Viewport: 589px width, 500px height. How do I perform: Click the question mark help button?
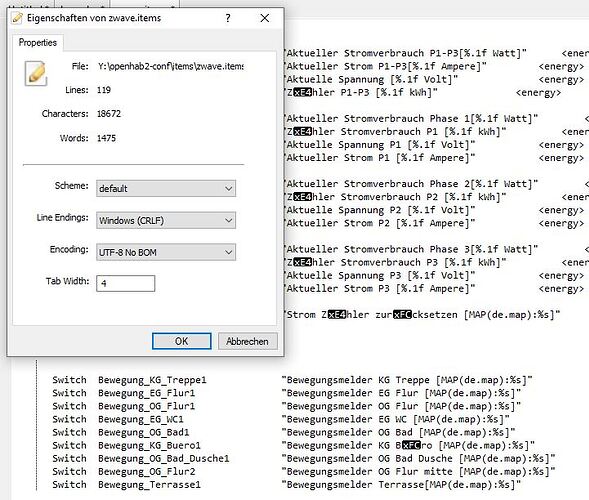(228, 18)
